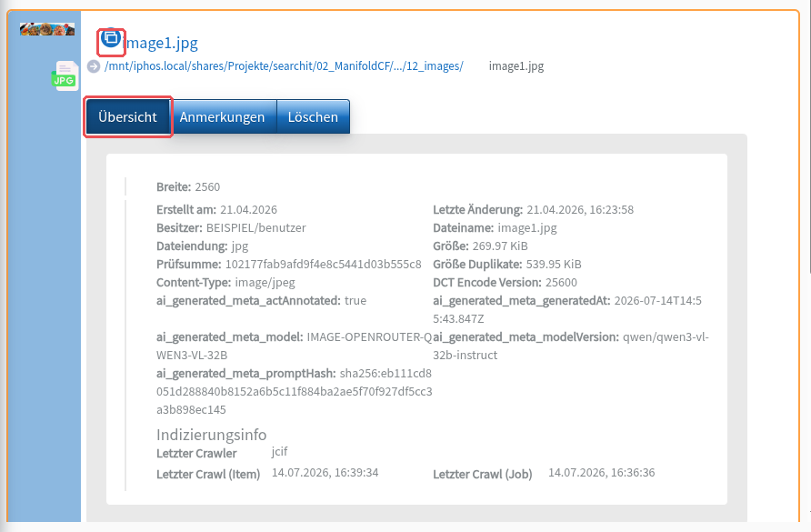Click the ai_generated_meta_actAnnotated value true
This screenshot has width=811, height=532.
355,301
